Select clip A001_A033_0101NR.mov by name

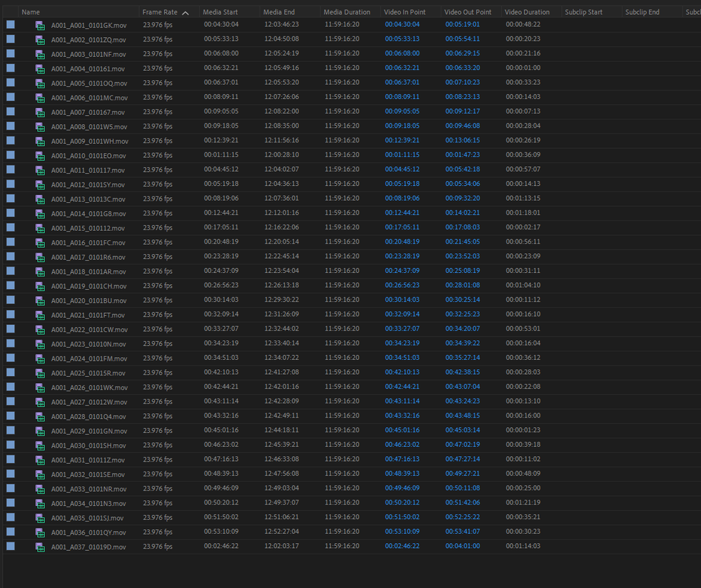click(88, 489)
